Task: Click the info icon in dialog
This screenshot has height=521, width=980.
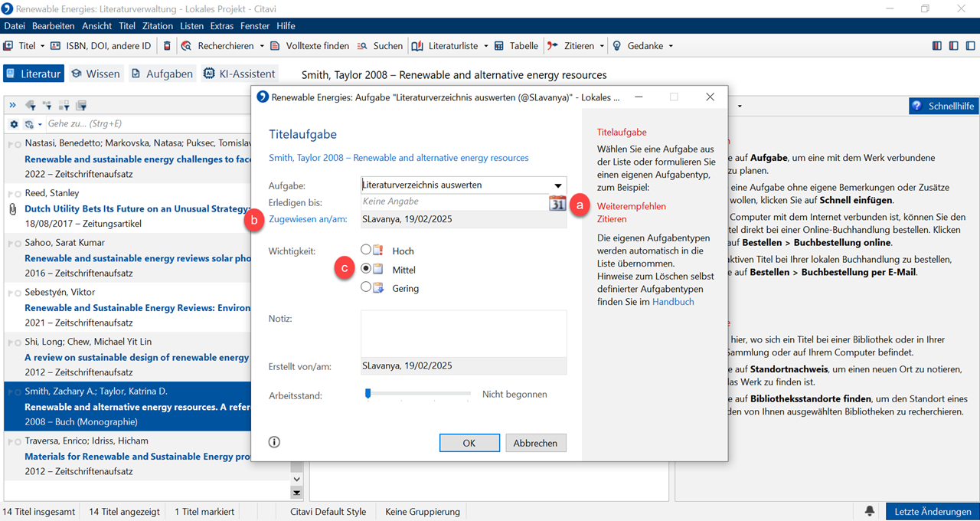Action: (x=274, y=442)
